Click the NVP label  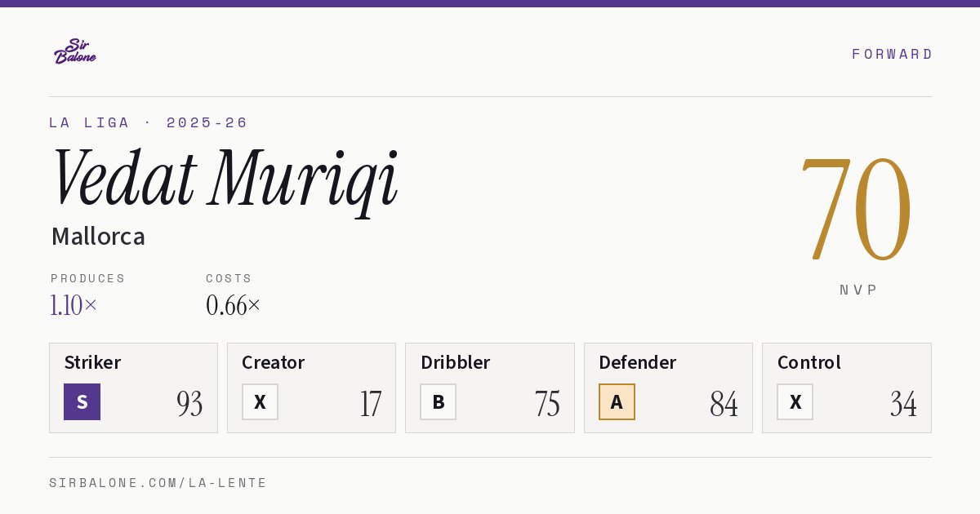point(858,290)
